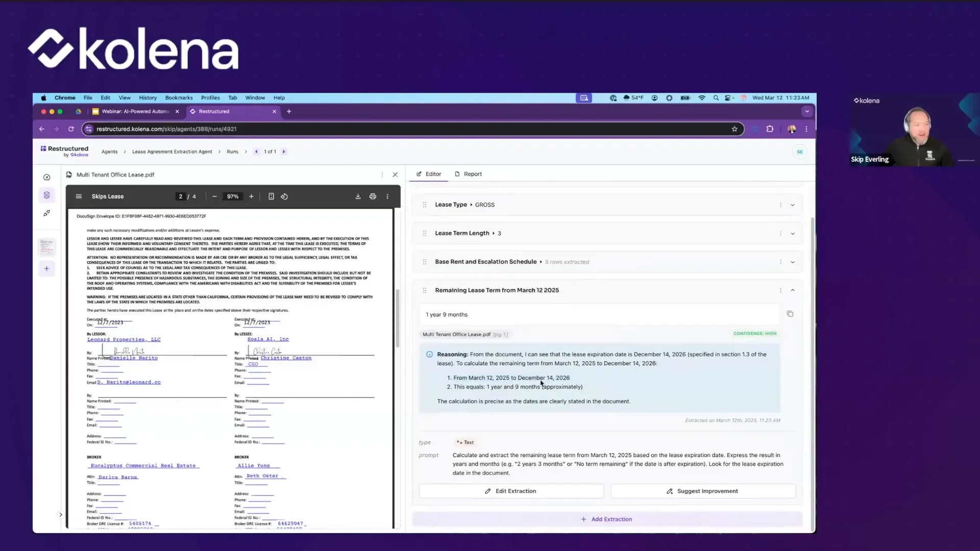Collapse the Remaining Lease Term section
980x551 pixels.
[793, 290]
